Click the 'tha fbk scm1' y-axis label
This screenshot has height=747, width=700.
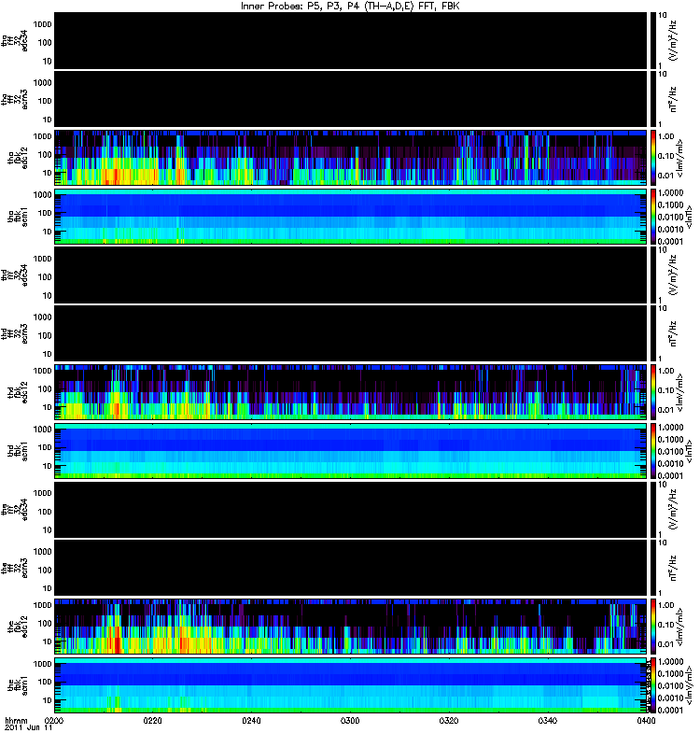(x=18, y=217)
